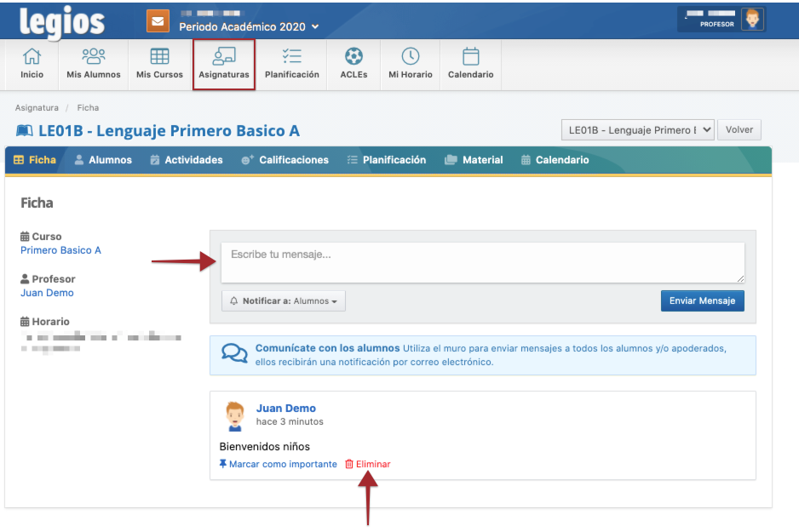This screenshot has width=799, height=532.
Task: Click the Volver button
Action: point(739,130)
